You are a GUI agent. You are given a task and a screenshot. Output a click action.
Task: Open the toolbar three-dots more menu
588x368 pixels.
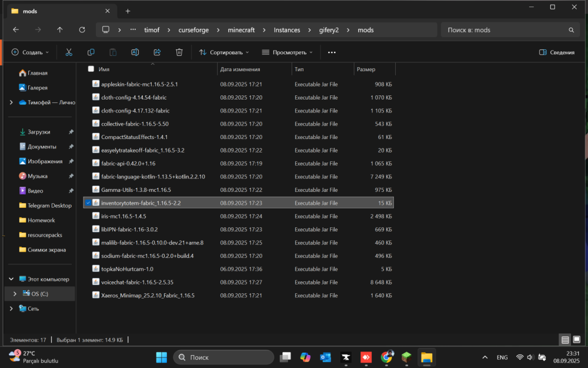pos(332,52)
